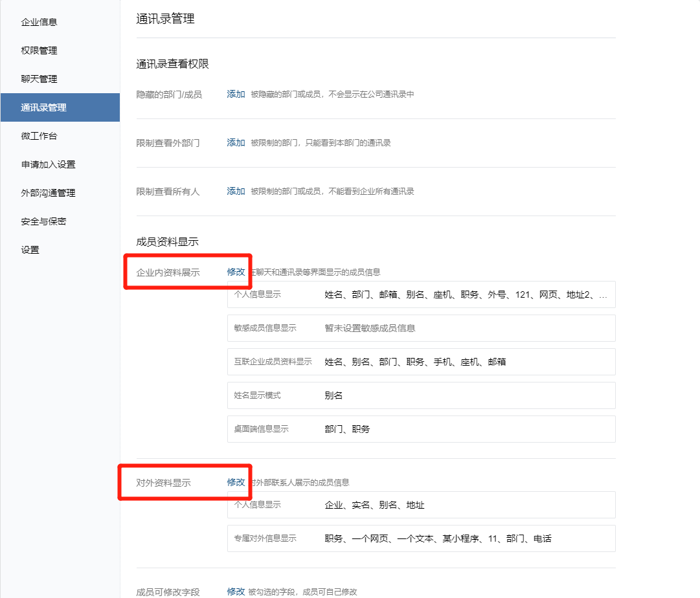This screenshot has width=700, height=598.
Task: Click the 桌面端信息显示 row
Action: 421,429
